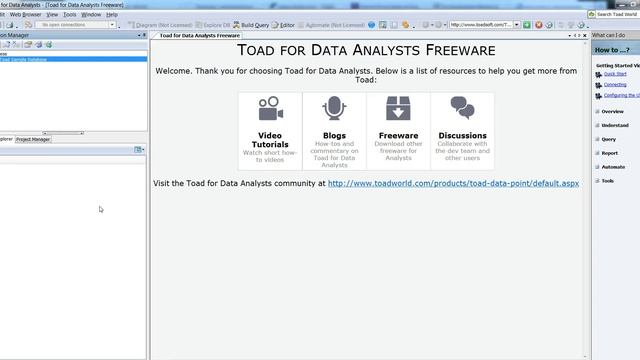Click the blue globe toolbar icon
The height and width of the screenshot is (360, 640).
coord(371,25)
